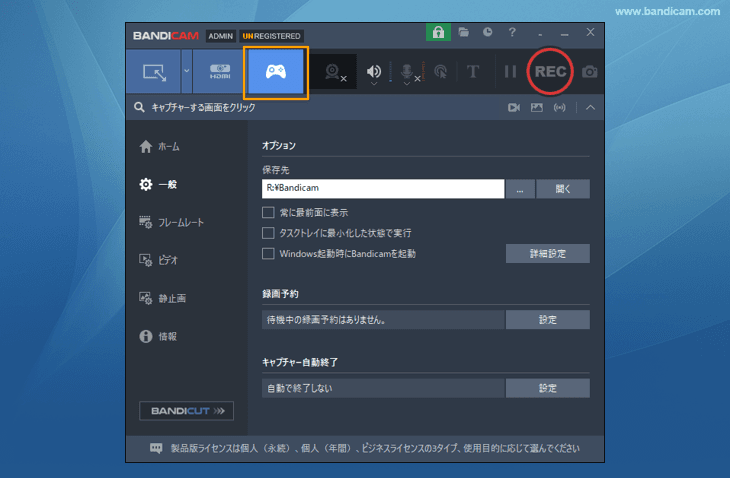The height and width of the screenshot is (478, 730).
Task: Open the ホーム home tab
Action: [x=159, y=147]
